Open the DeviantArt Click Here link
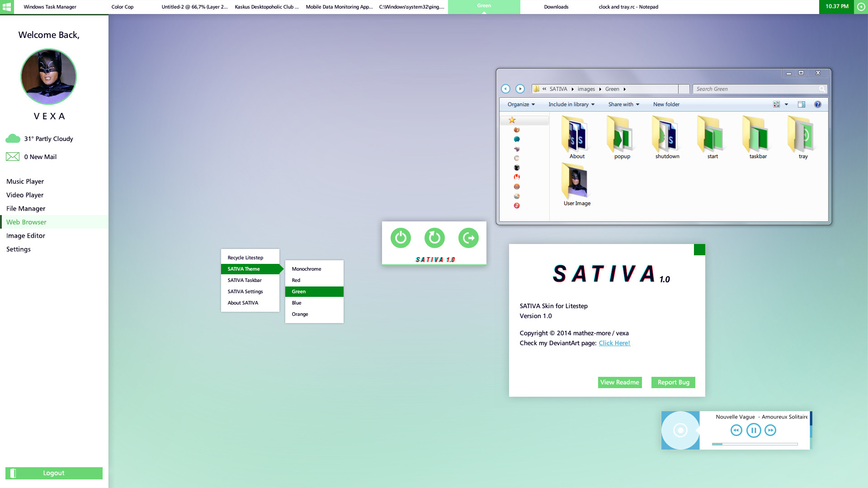The height and width of the screenshot is (488, 868). (614, 343)
